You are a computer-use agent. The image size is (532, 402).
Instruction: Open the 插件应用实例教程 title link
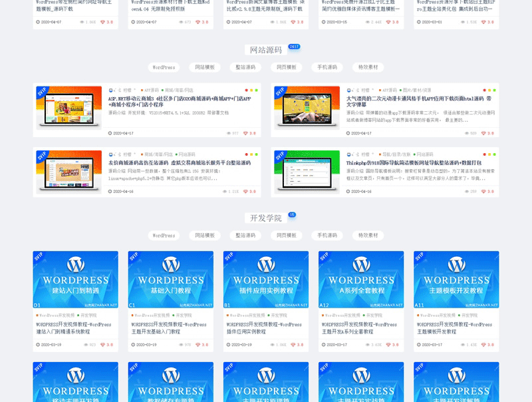pos(264,328)
